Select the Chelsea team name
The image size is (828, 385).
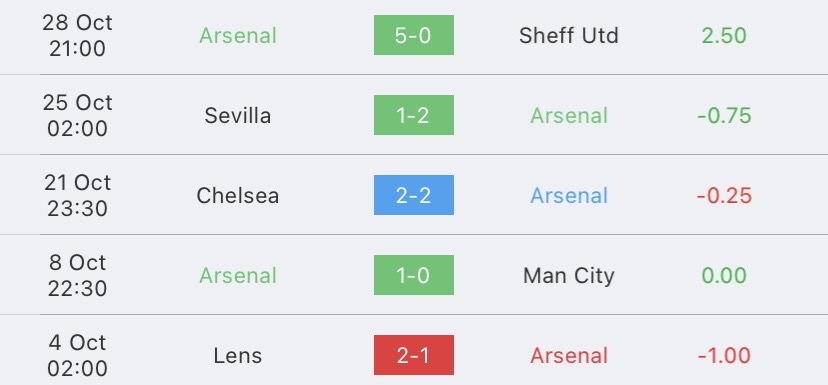click(238, 196)
